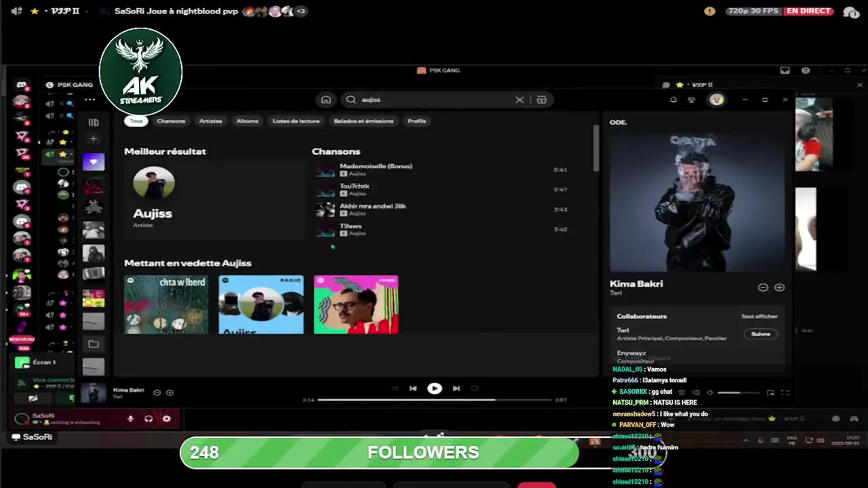Open Discord home direct messages icon
This screenshot has height=488, width=868.
22,85
